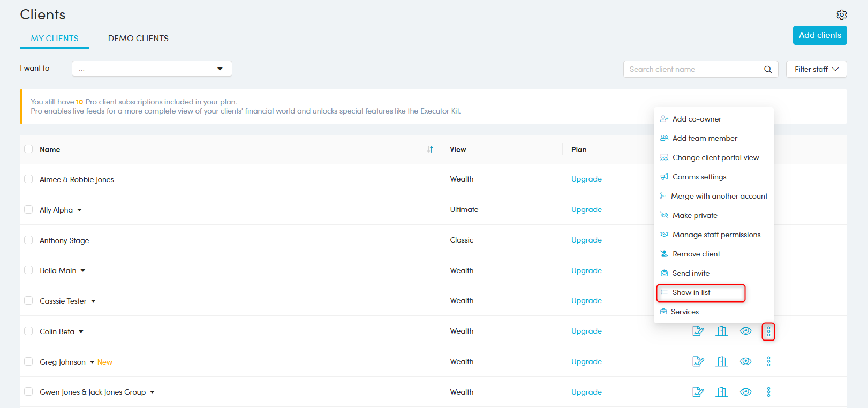This screenshot has width=868, height=408.
Task: Check the box beside Anthony Stage
Action: click(x=28, y=240)
